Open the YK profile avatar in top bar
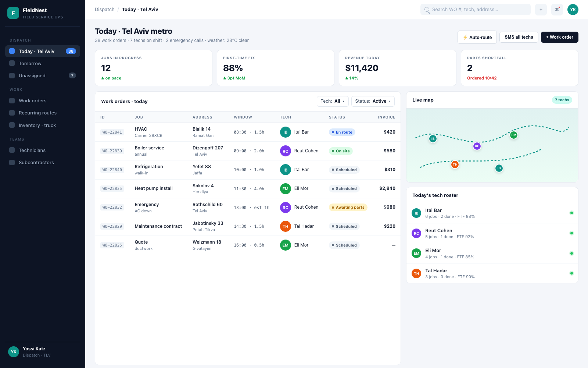 click(x=573, y=10)
